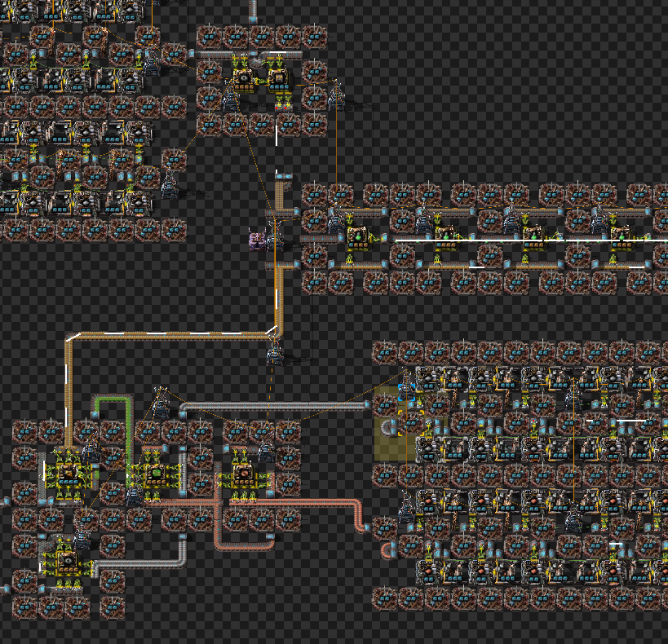The height and width of the screenshot is (644, 668).
Task: Click the purple chest-like entity beside the belt
Action: coord(257,239)
